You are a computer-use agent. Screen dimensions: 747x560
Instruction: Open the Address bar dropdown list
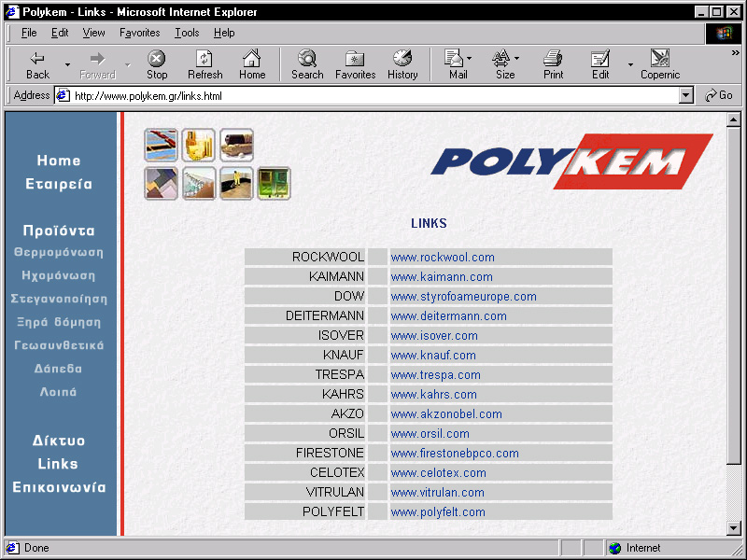coord(685,96)
